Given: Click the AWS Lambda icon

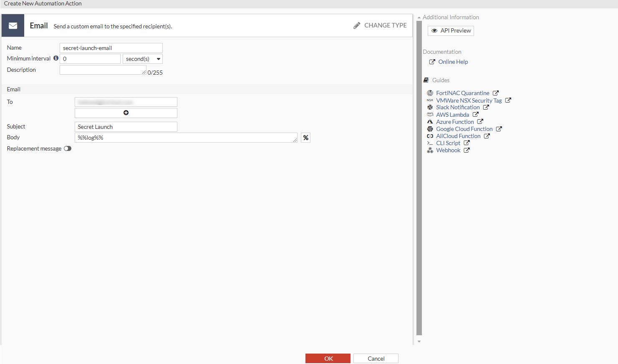Looking at the screenshot, I should [430, 115].
